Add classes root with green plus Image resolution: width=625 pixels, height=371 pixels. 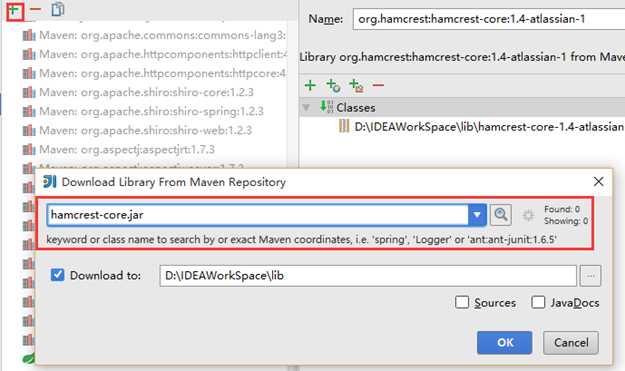click(x=310, y=85)
